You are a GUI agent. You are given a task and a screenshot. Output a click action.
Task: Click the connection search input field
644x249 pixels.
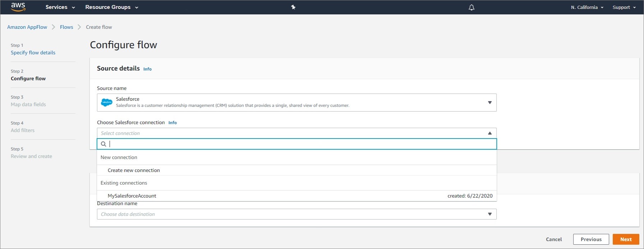[297, 144]
